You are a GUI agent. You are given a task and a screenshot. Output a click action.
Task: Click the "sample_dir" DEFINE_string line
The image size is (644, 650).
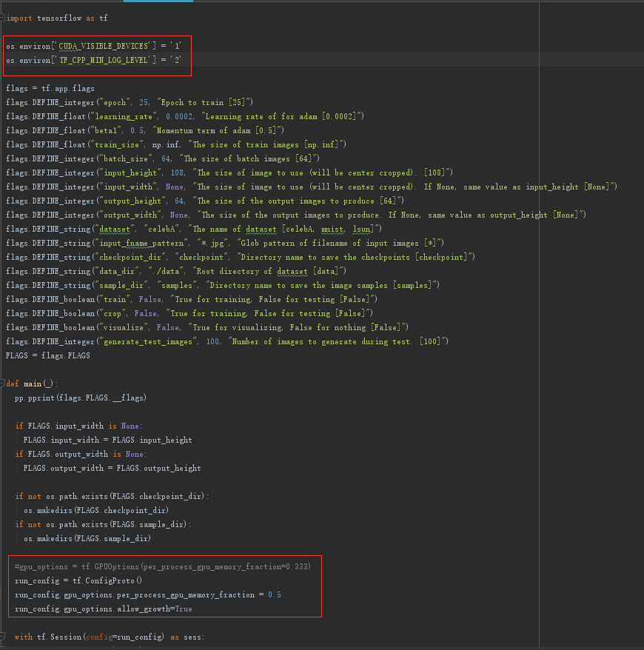[223, 286]
